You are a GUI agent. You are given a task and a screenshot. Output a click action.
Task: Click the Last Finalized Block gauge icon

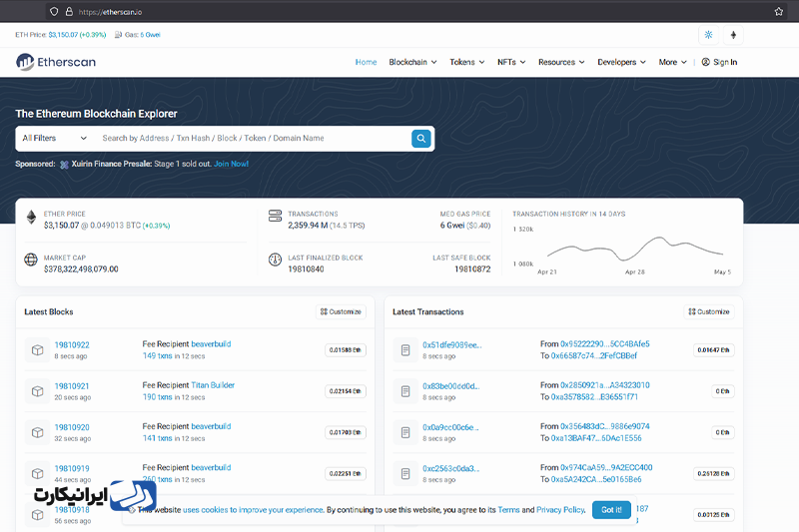coord(276,260)
